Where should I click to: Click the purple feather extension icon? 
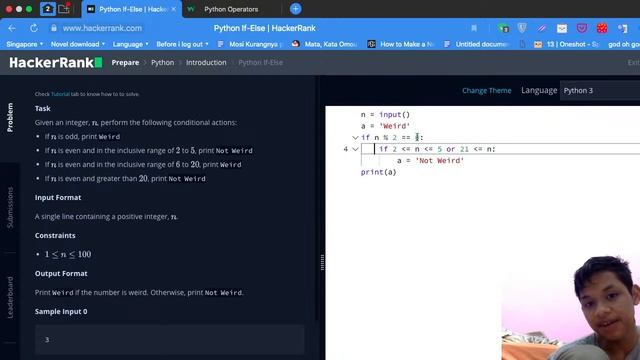[542, 28]
